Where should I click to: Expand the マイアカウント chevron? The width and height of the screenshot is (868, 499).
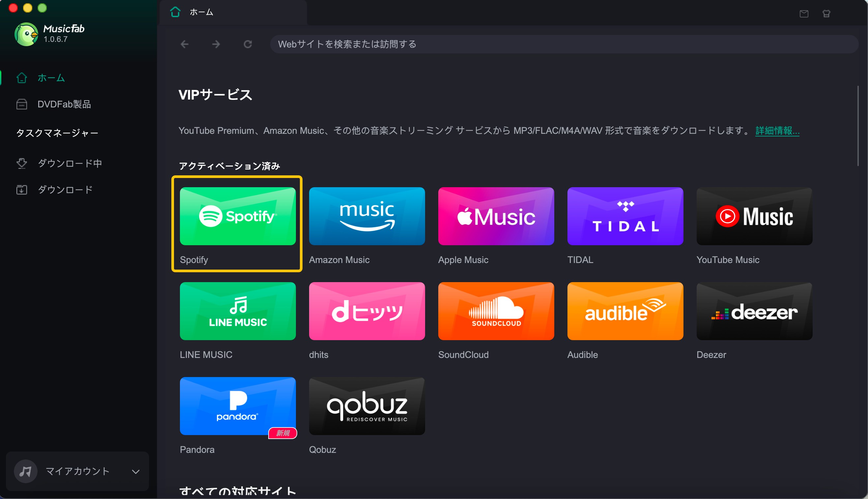tap(136, 472)
